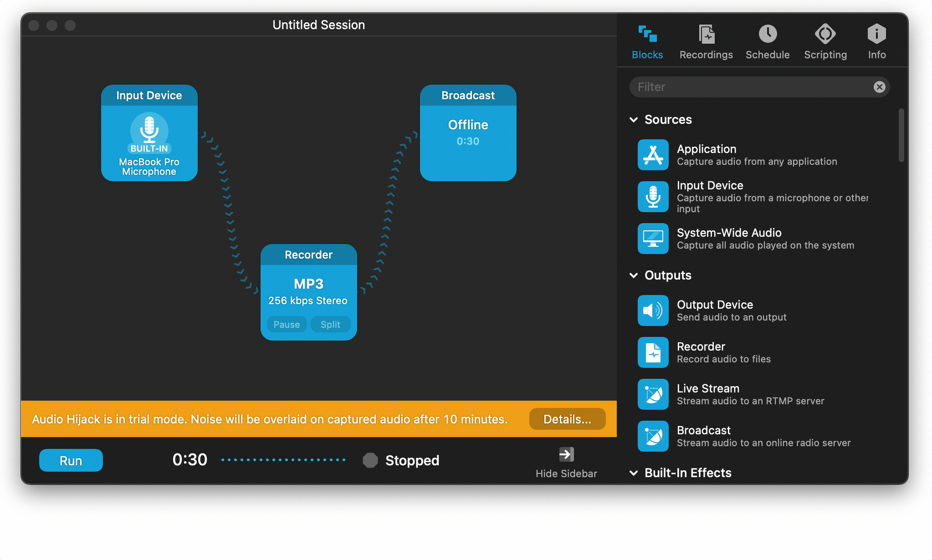
Task: Click the Untitled Session window title
Action: [318, 25]
